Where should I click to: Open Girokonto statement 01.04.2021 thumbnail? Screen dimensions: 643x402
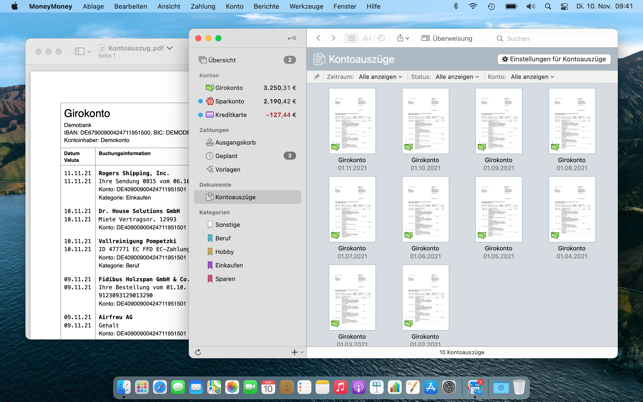point(572,209)
